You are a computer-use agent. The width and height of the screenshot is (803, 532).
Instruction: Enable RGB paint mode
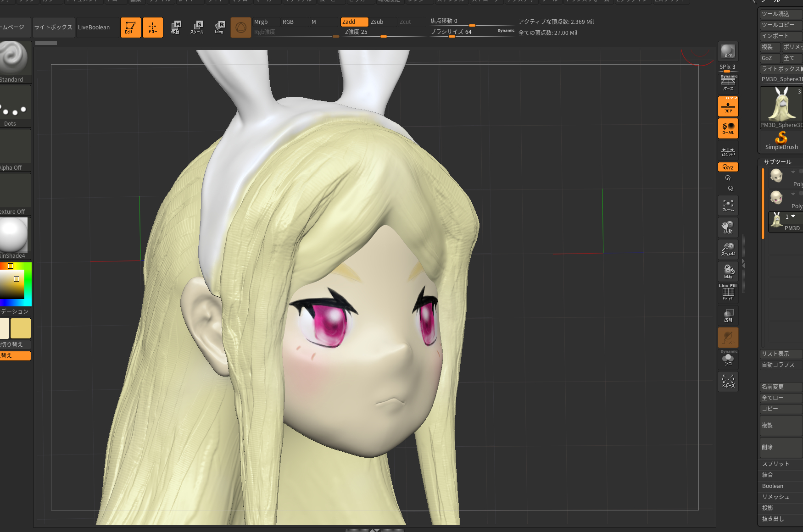coord(295,22)
